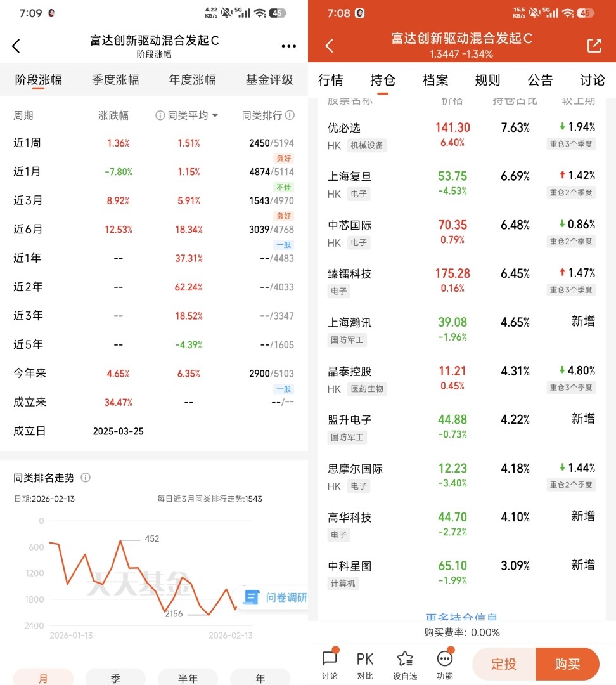
Task: Expand the 同类平均 dropdown arrow
Action: [215, 115]
